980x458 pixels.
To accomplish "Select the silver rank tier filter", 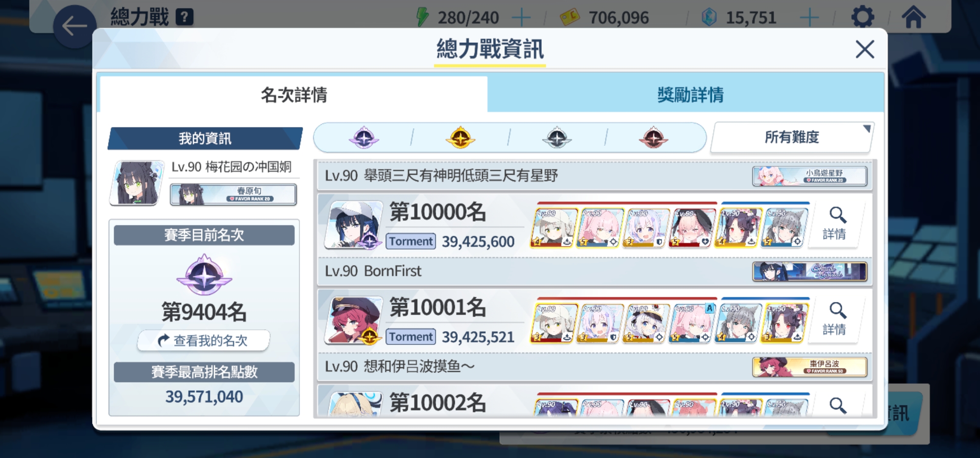I will pyautogui.click(x=557, y=137).
